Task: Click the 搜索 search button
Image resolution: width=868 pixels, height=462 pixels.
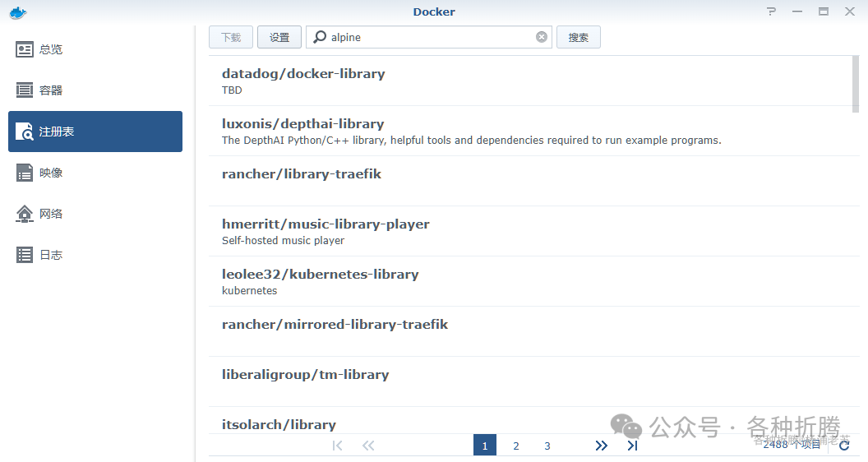Action: [x=578, y=37]
